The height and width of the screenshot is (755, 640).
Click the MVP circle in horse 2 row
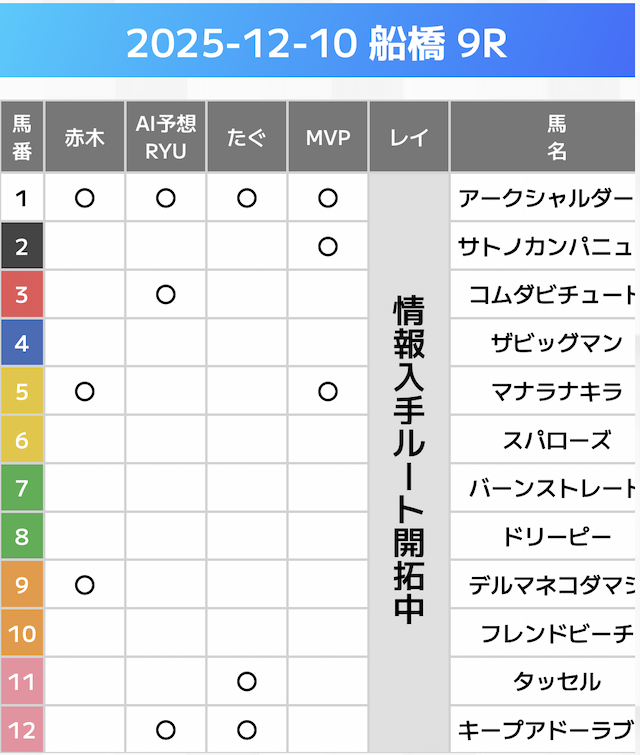click(328, 246)
